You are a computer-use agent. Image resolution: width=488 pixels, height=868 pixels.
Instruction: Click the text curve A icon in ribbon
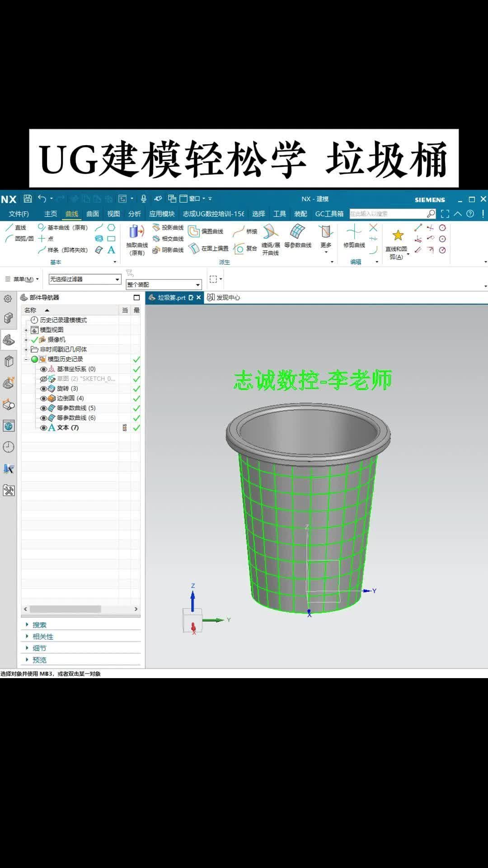111,250
